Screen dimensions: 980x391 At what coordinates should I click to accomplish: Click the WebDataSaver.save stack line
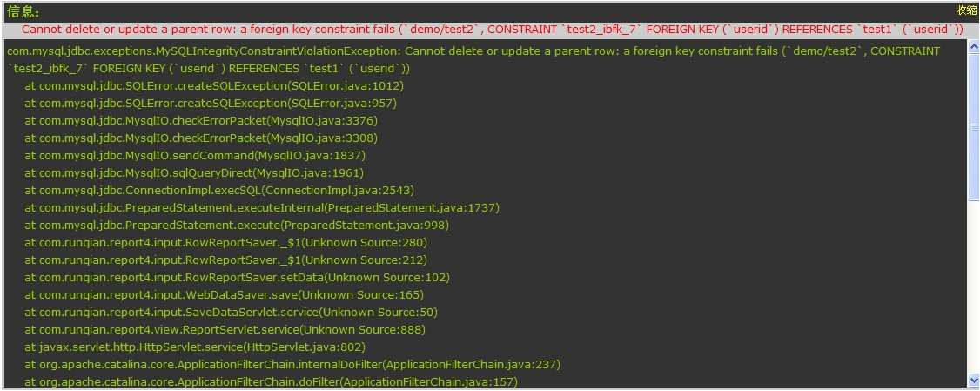tap(225, 294)
